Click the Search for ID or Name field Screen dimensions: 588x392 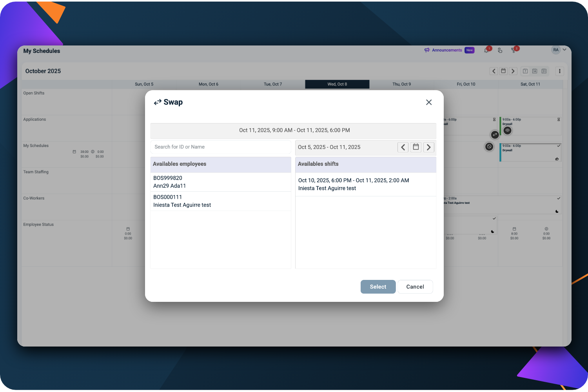pos(220,147)
